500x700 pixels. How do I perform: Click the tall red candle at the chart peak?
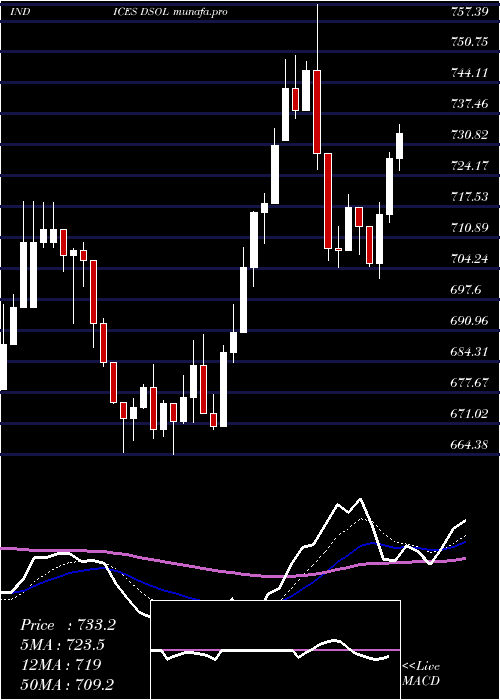[317, 112]
